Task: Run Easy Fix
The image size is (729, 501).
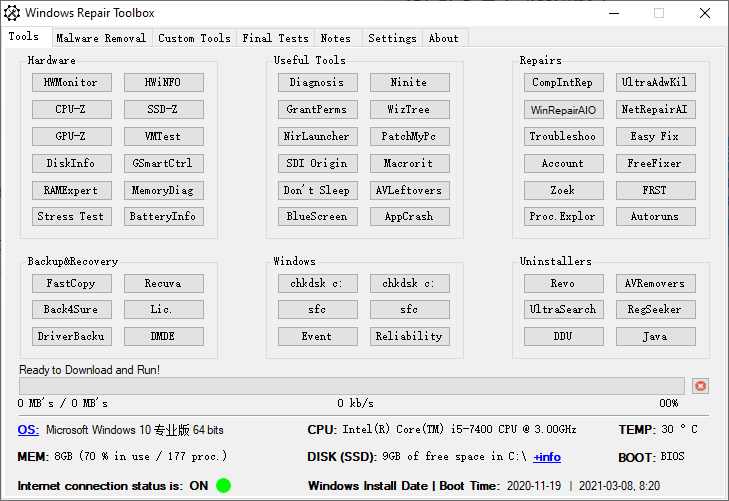Action: (656, 136)
